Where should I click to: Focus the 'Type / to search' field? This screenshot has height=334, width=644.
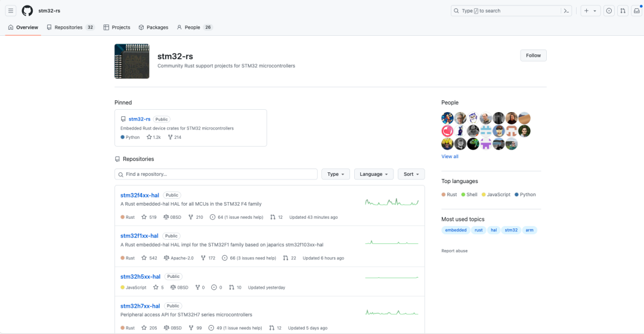pos(506,11)
